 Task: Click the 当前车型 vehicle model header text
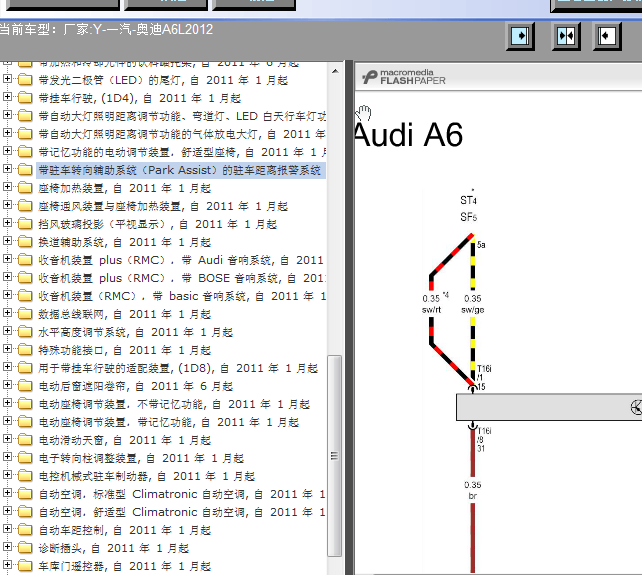[x=106, y=29]
